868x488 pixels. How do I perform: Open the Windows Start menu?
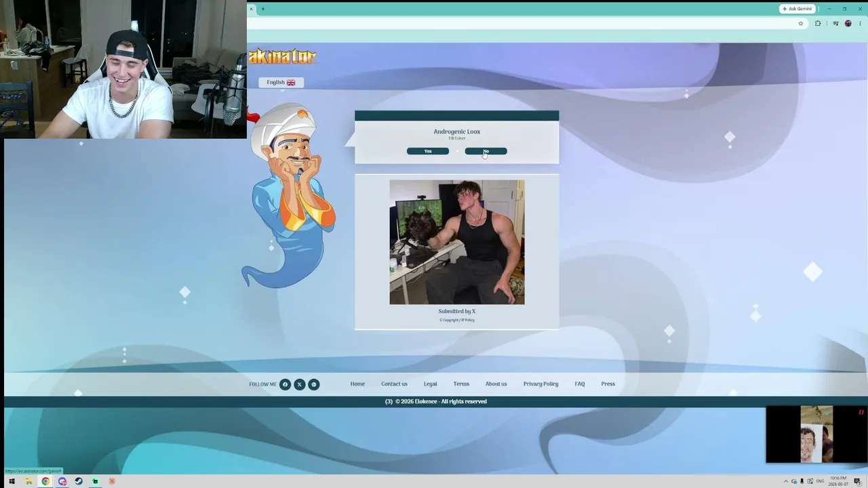pos(12,481)
